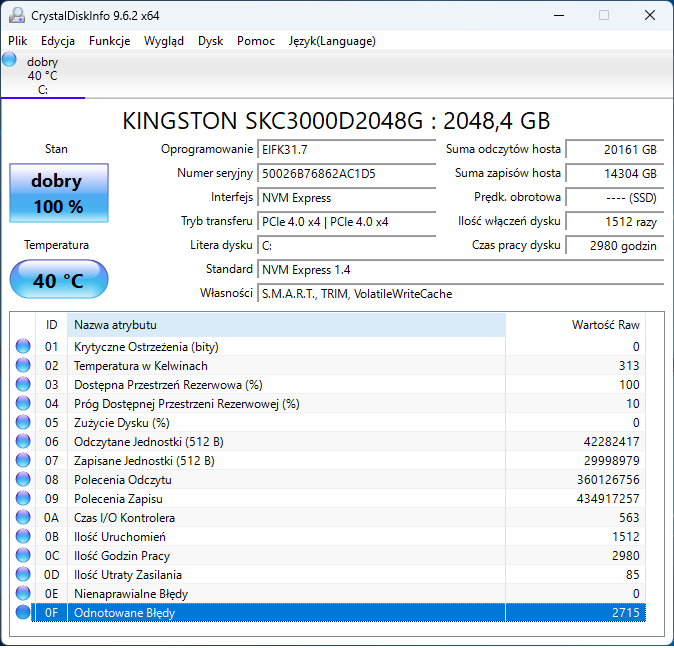Image resolution: width=674 pixels, height=648 pixels.
Task: Click the disk health orb above the C: tab
Action: (10, 60)
